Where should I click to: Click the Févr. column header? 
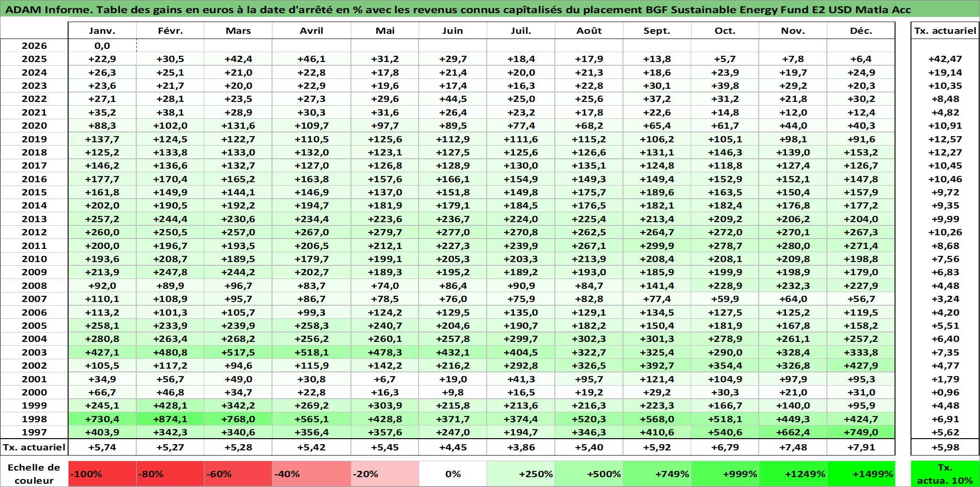[x=170, y=31]
